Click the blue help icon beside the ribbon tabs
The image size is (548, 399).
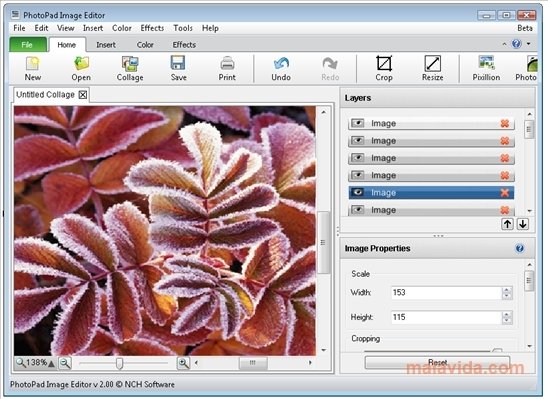(517, 44)
